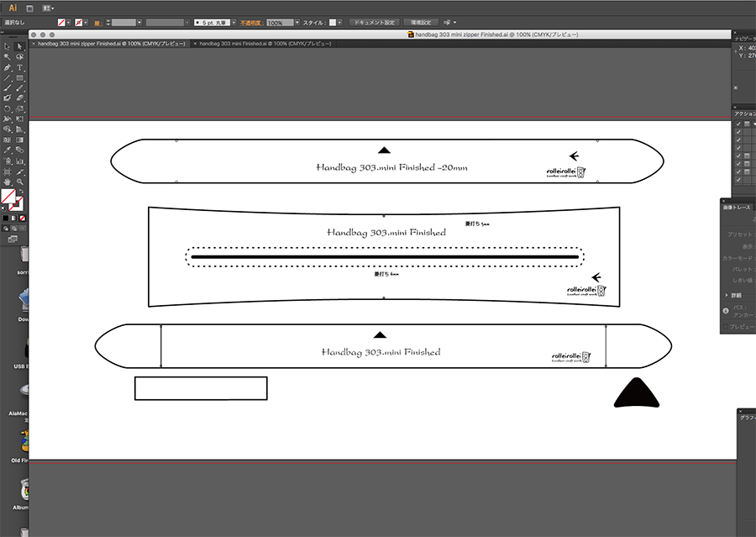The image size is (756, 537).
Task: Click the Zoom tool
Action: (x=19, y=181)
